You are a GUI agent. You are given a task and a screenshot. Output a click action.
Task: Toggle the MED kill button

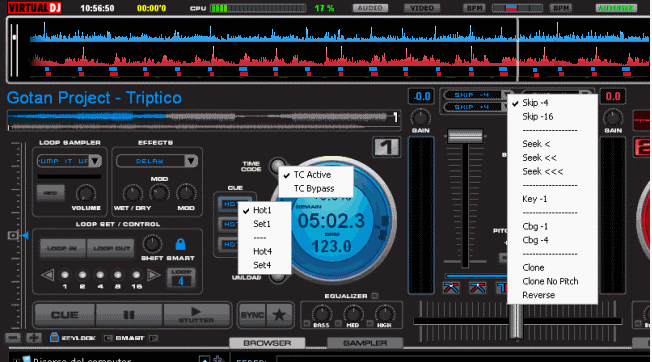(x=338, y=323)
